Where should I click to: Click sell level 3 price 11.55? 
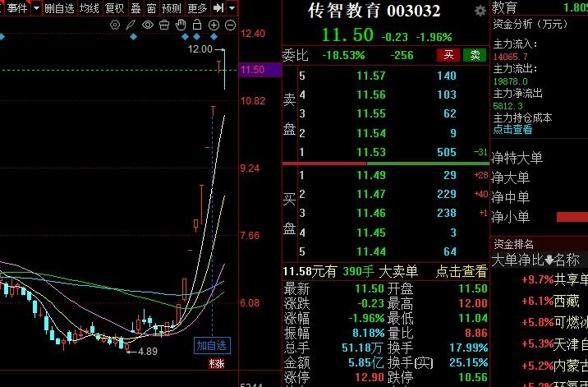pyautogui.click(x=371, y=113)
